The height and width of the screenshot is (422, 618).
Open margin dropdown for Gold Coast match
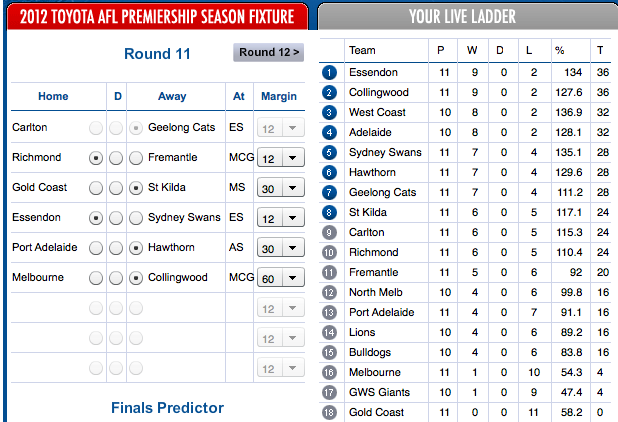coord(280,188)
